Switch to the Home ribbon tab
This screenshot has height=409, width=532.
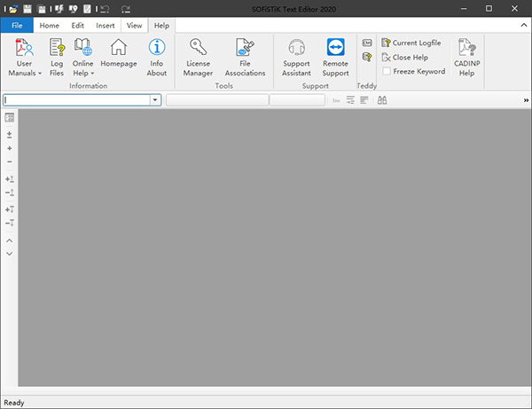click(x=50, y=26)
